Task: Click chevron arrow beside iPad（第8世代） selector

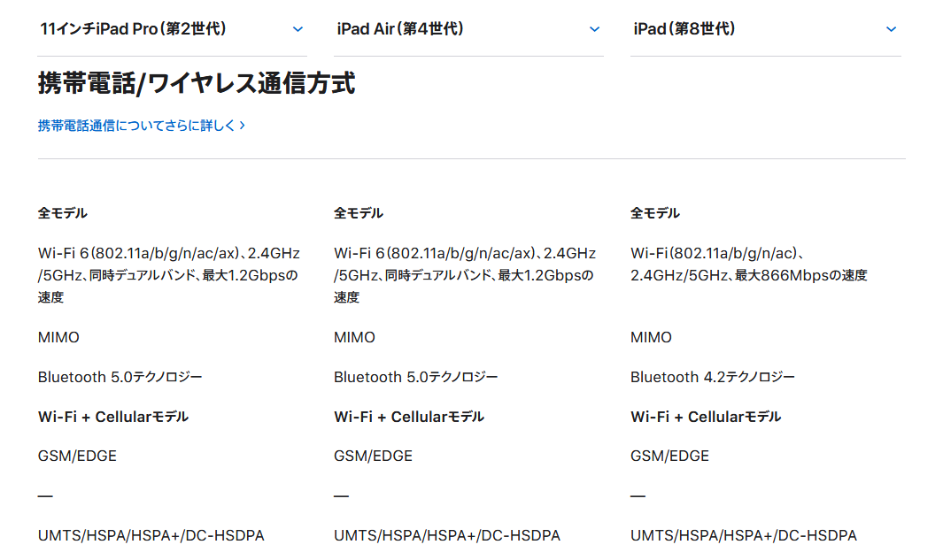Action: [891, 29]
